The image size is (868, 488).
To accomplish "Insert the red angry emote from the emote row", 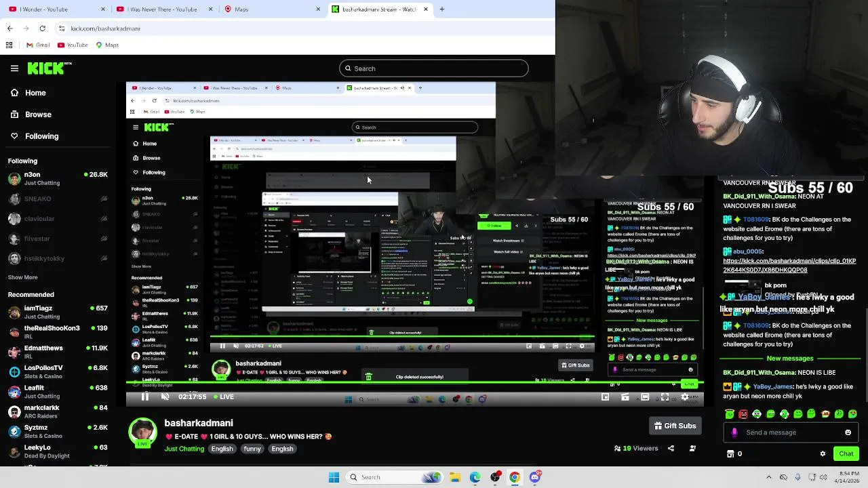I will pos(743,414).
